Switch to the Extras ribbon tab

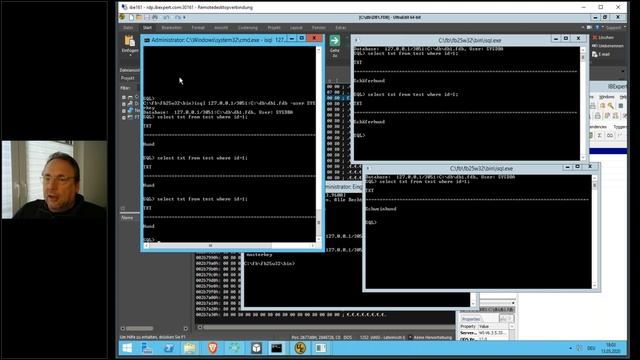(341, 28)
